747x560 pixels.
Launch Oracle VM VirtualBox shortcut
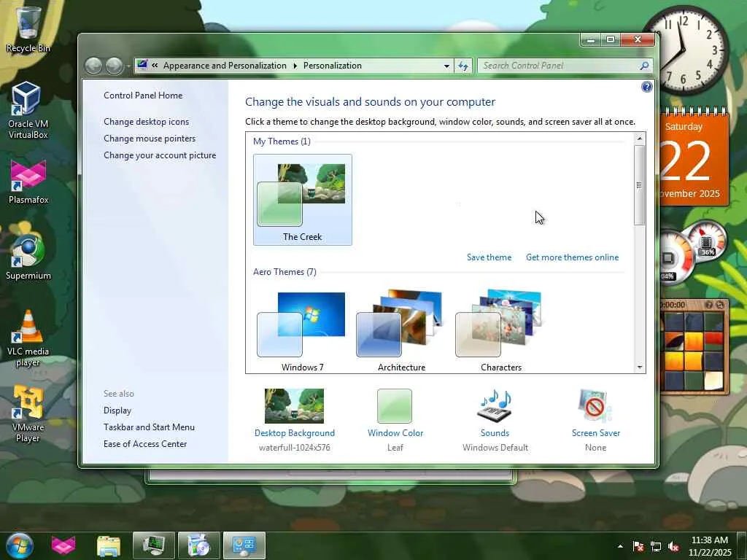point(28,109)
